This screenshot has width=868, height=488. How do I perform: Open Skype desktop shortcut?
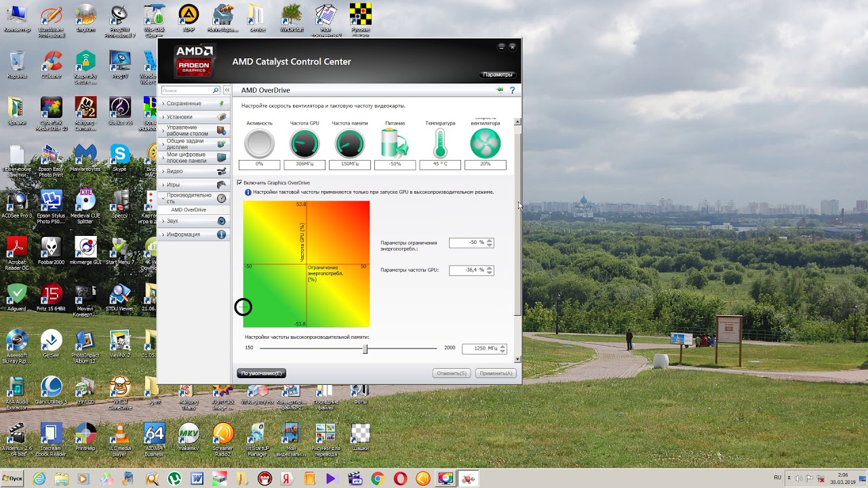[119, 157]
